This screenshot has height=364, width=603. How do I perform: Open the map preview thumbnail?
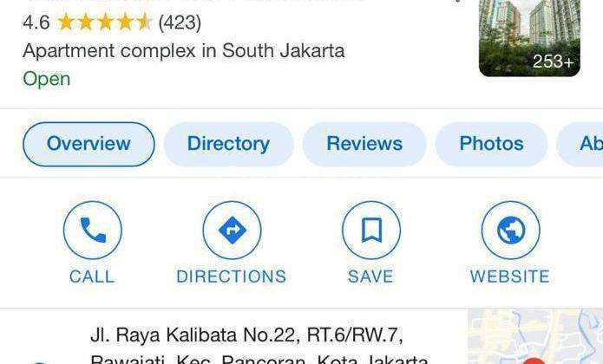[535, 336]
